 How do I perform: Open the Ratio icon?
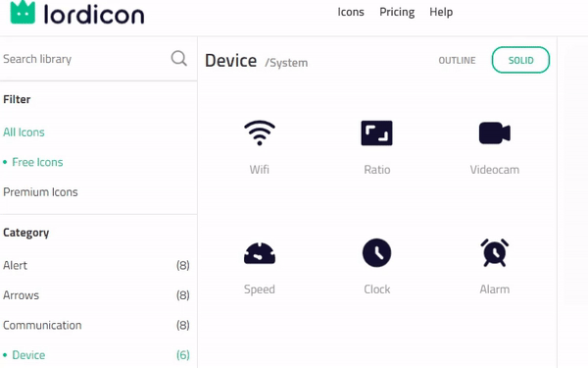coord(377,132)
